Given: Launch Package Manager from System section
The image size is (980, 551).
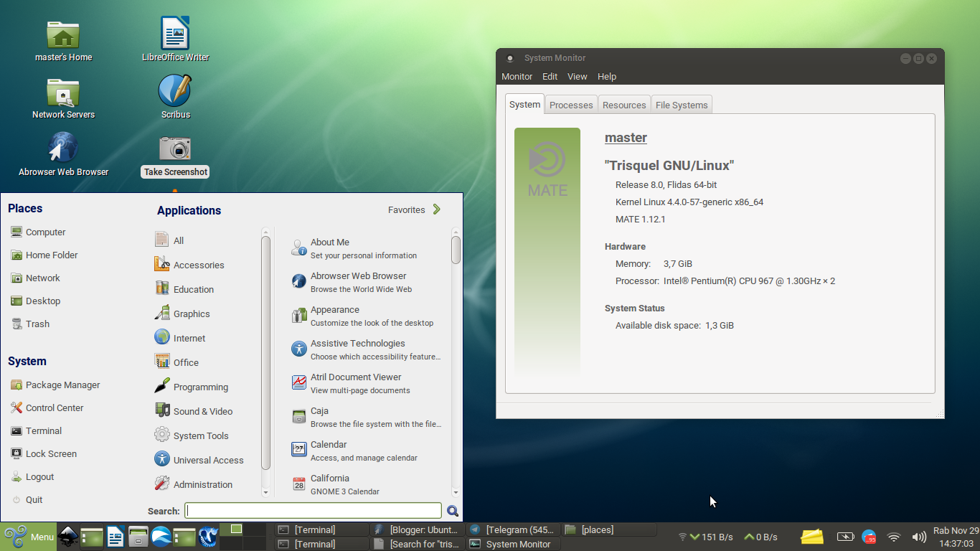Looking at the screenshot, I should tap(55, 385).
